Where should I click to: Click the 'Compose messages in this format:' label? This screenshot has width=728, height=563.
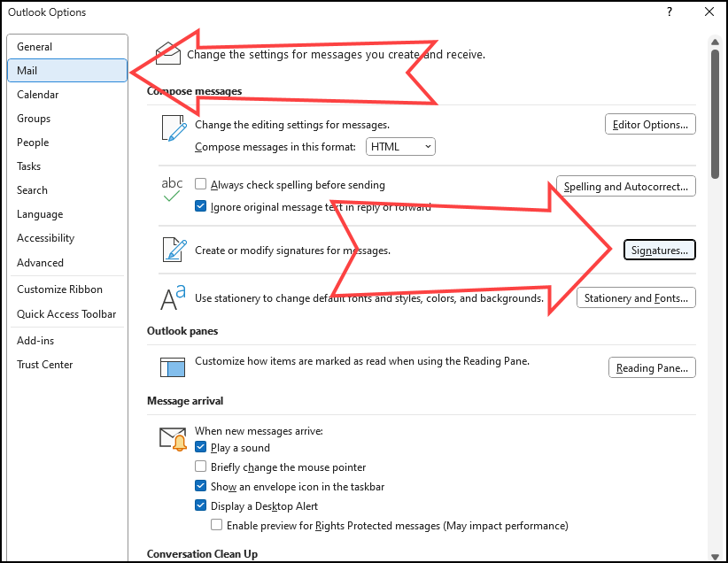275,147
